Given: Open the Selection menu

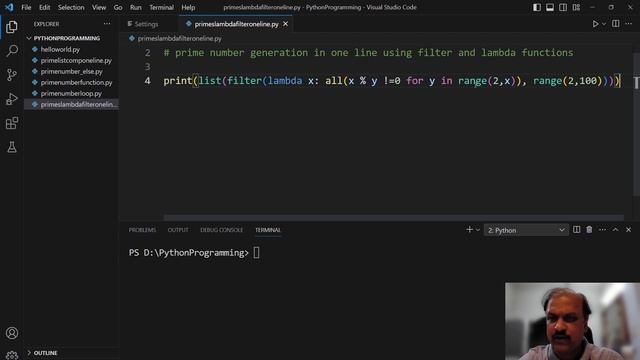Looking at the screenshot, I should pyautogui.click(x=71, y=7).
